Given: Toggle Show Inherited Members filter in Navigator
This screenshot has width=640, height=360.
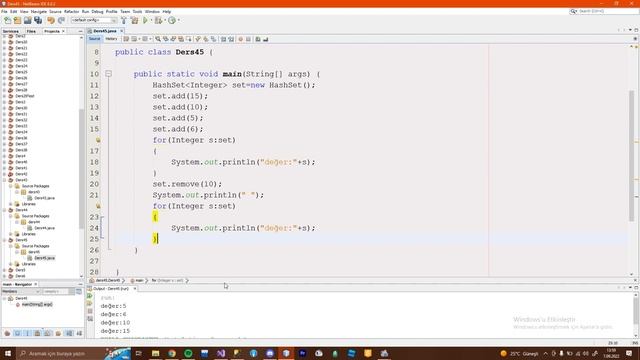Looking at the screenshot, I should pyautogui.click(x=7, y=333).
